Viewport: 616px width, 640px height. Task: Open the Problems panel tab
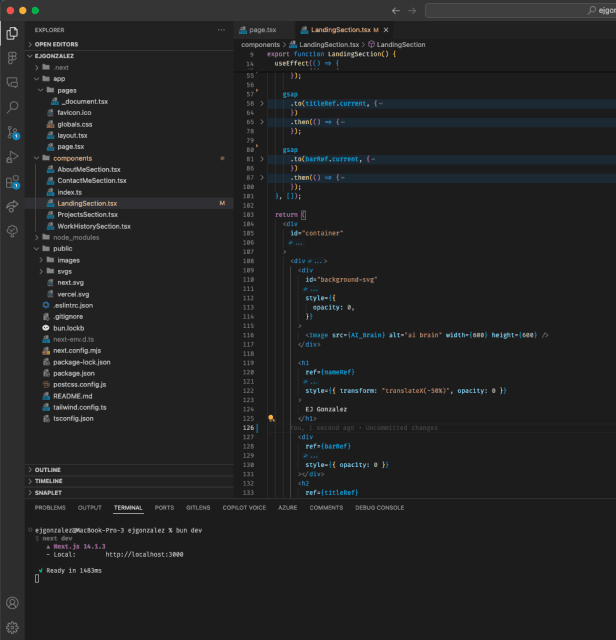[50, 507]
